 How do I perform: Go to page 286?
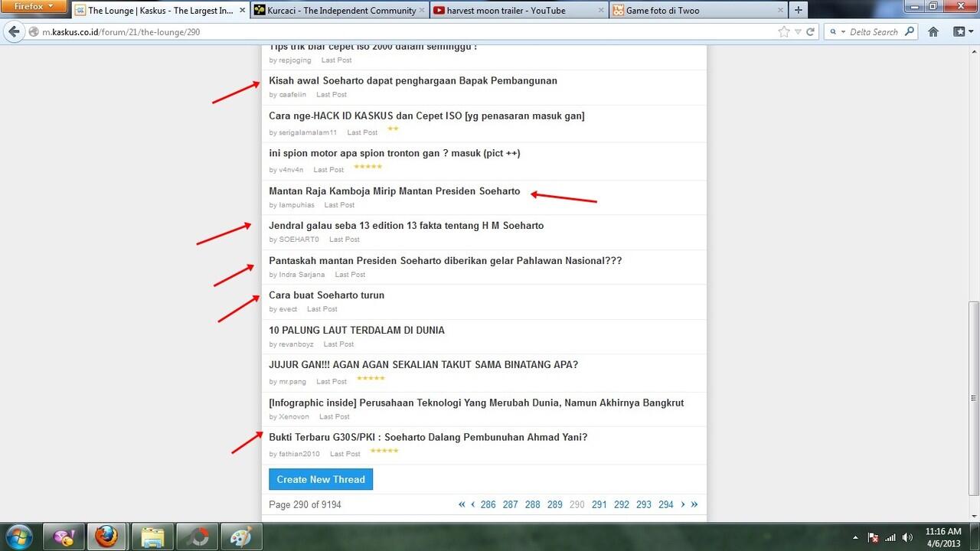(488, 504)
